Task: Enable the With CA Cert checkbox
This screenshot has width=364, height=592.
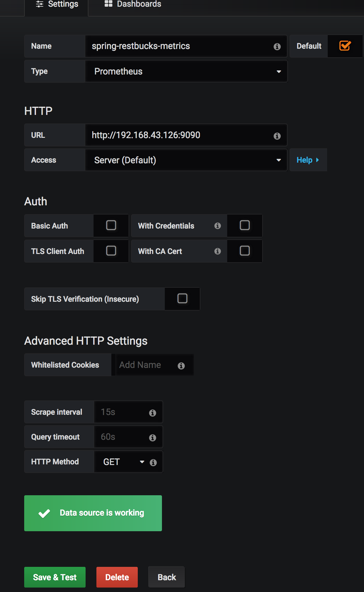Action: click(245, 251)
